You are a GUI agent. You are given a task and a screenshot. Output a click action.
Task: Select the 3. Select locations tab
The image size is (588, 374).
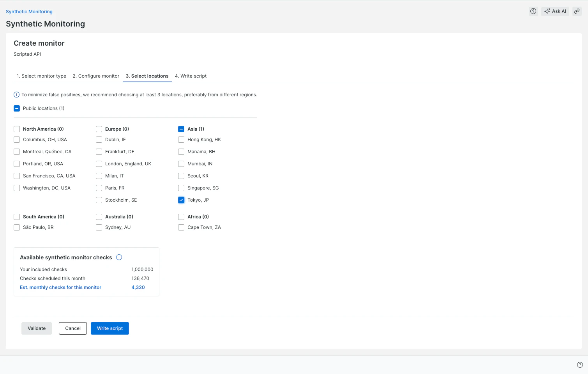point(147,76)
